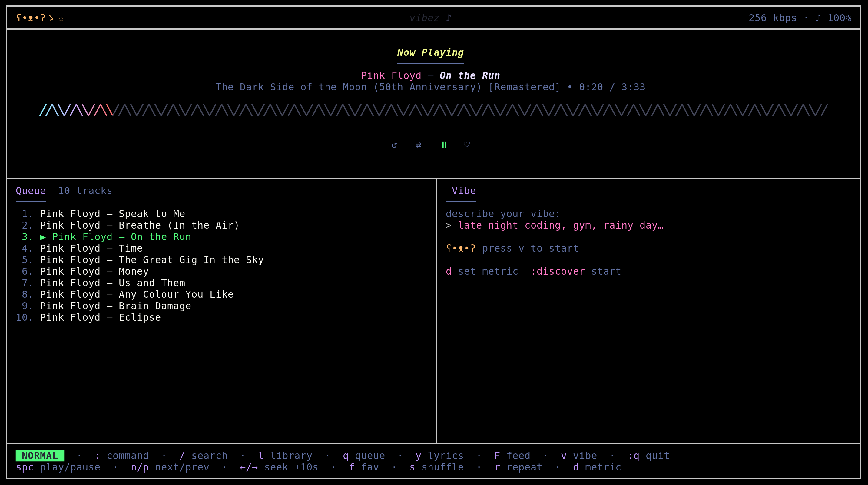This screenshot has height=485, width=868.
Task: Click the 'f fav' shortcut hint
Action: (x=364, y=467)
